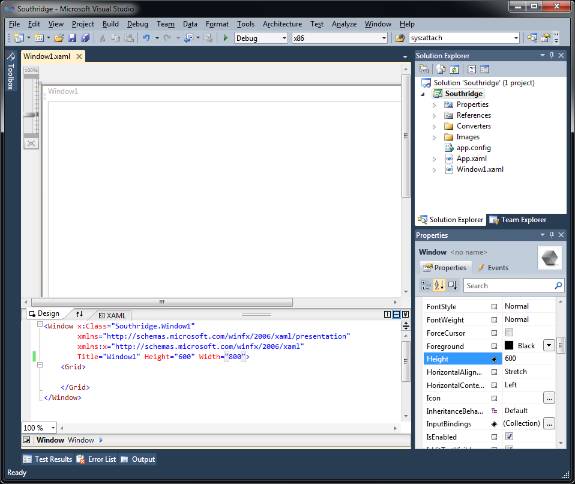Click the search magnifier in Properties

(558, 285)
